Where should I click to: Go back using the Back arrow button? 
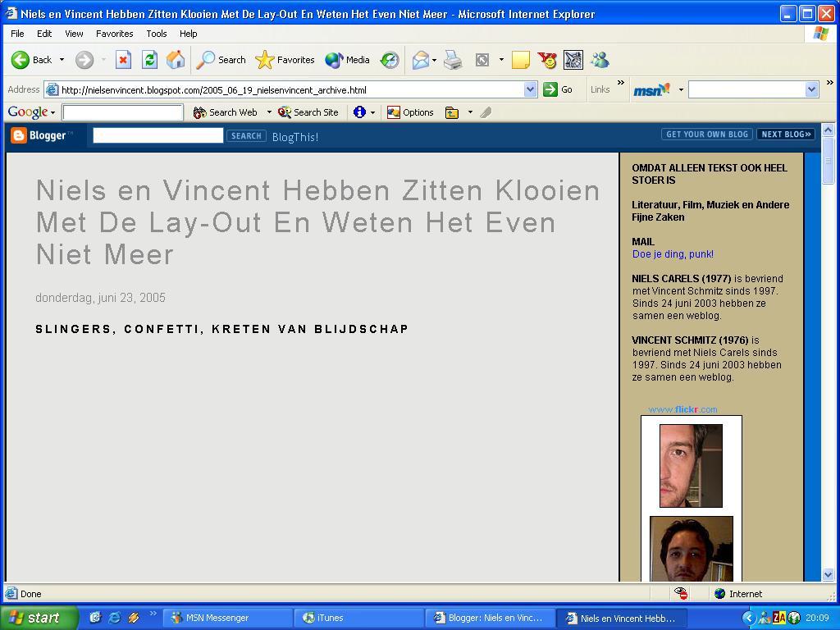[x=32, y=60]
